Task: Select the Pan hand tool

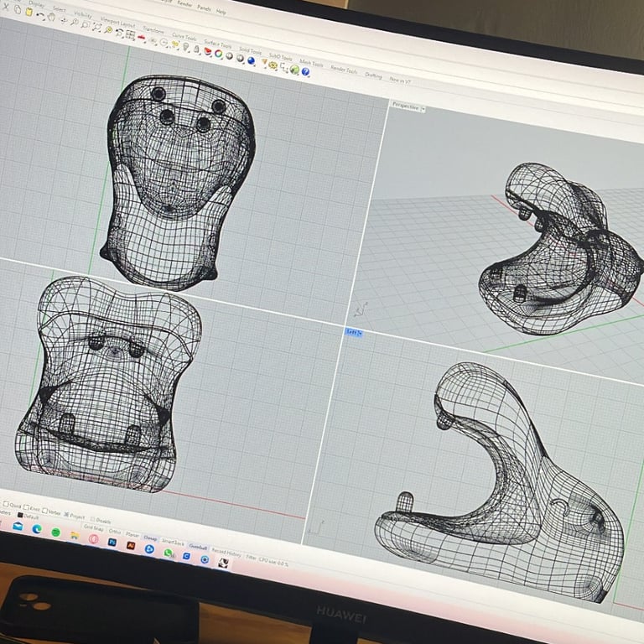Action: point(51,17)
